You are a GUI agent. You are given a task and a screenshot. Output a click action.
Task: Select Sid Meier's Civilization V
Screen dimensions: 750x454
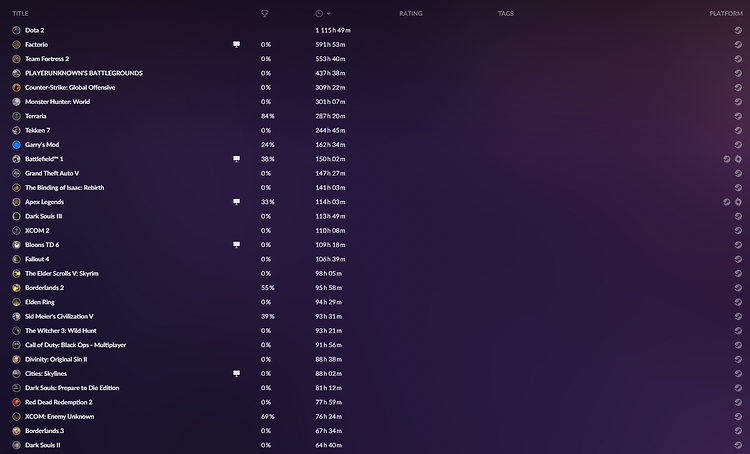pos(59,316)
